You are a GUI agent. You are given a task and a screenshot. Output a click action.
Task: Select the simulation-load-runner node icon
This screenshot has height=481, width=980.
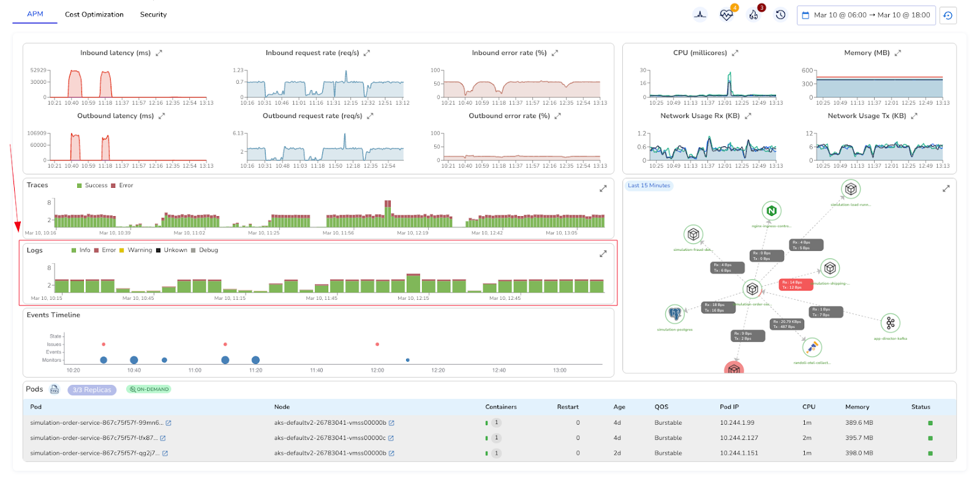pos(851,189)
